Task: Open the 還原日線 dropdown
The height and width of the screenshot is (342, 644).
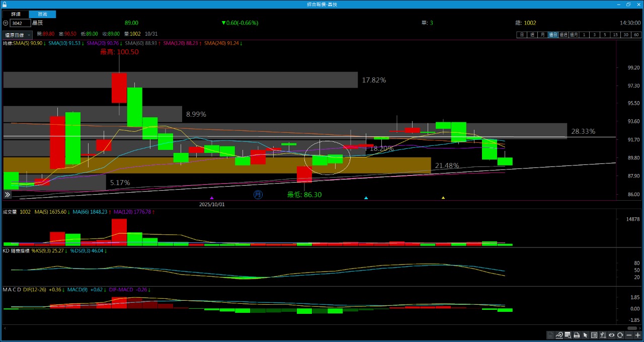Action: tap(18, 35)
